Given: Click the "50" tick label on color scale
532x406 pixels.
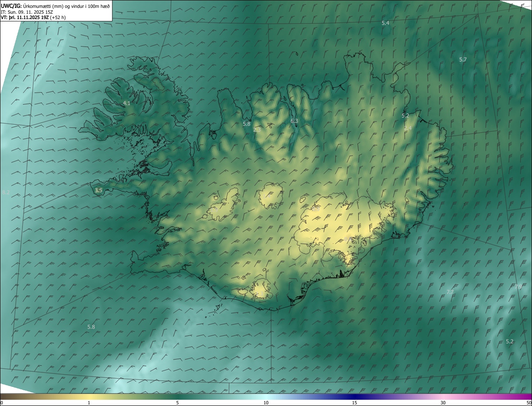Looking at the screenshot, I should tap(529, 403).
